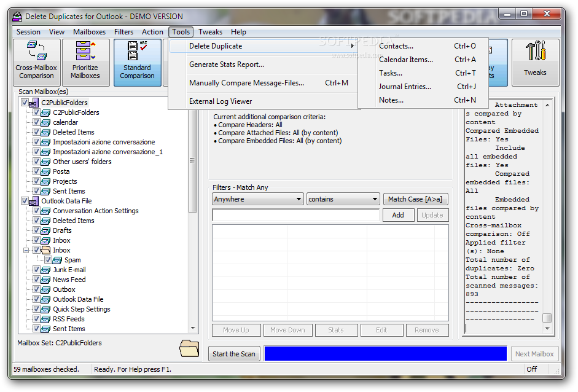Image resolution: width=578 pixels, height=392 pixels.
Task: Toggle the Junk E-mail checkbox
Action: click(36, 269)
